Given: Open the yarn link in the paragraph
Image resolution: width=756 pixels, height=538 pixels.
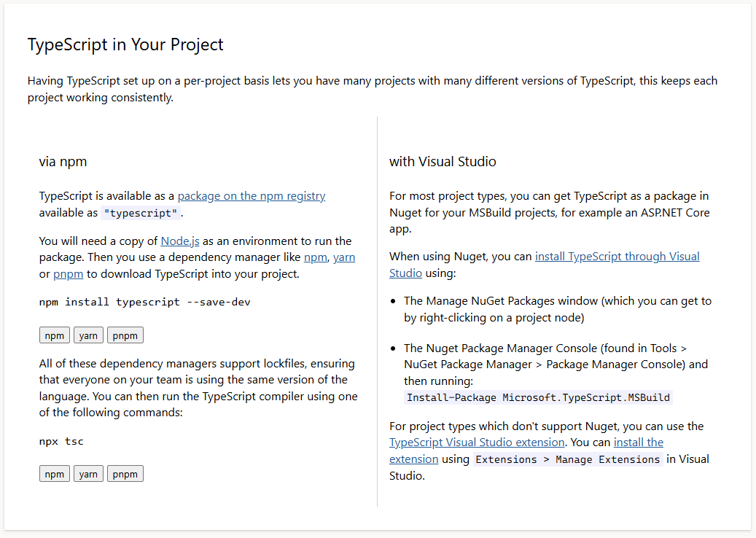Looking at the screenshot, I should pyautogui.click(x=343, y=257).
